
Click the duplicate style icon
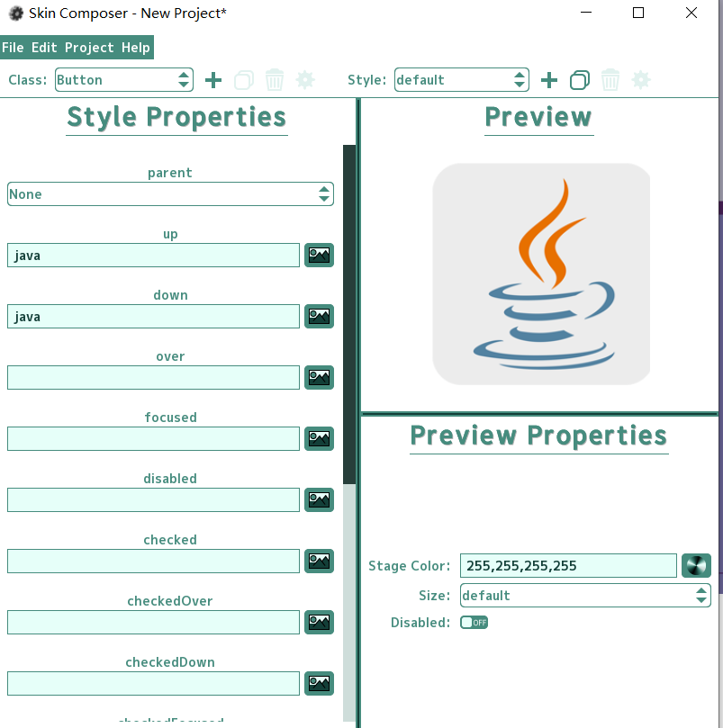pyautogui.click(x=580, y=80)
